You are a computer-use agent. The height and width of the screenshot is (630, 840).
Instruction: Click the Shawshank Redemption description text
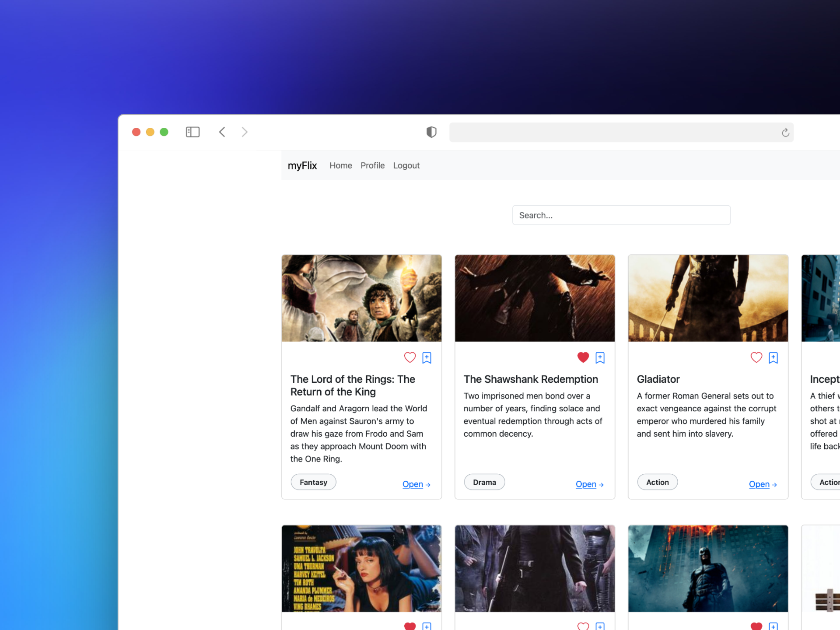point(533,415)
